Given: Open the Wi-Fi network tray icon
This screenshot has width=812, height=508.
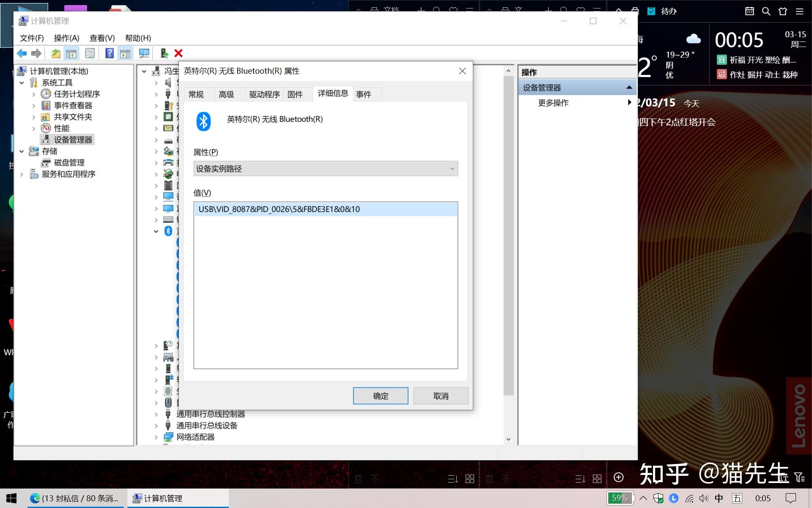Looking at the screenshot, I should (x=689, y=499).
